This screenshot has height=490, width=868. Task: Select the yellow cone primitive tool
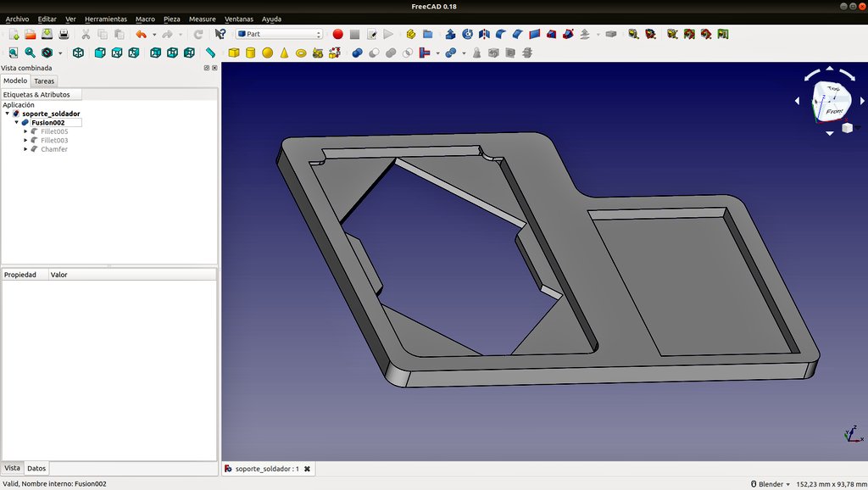pos(284,53)
